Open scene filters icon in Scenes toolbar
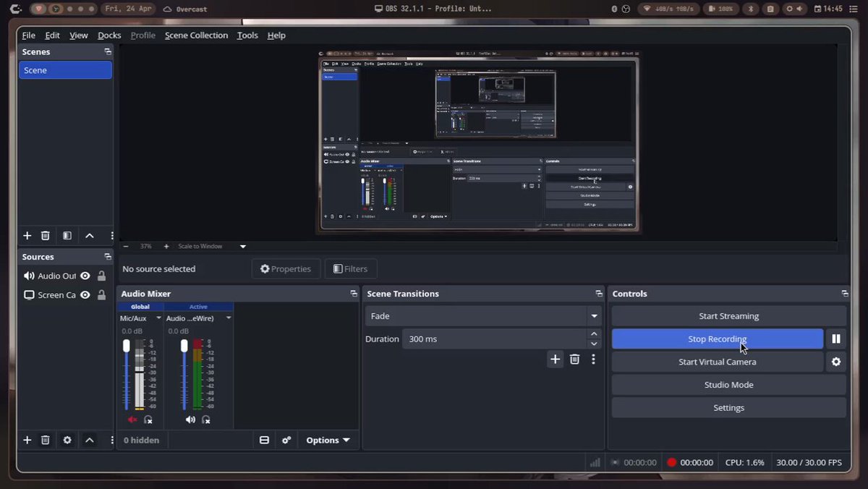Screen dimensions: 868x489 [67, 236]
